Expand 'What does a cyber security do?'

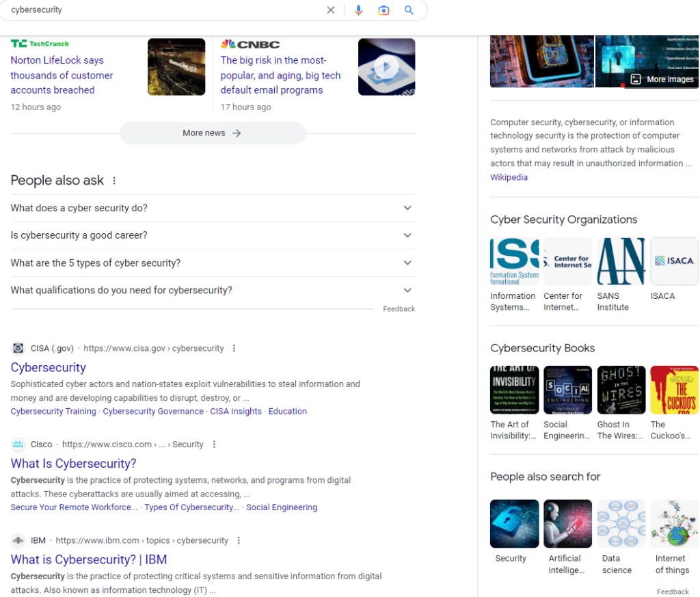[213, 208]
